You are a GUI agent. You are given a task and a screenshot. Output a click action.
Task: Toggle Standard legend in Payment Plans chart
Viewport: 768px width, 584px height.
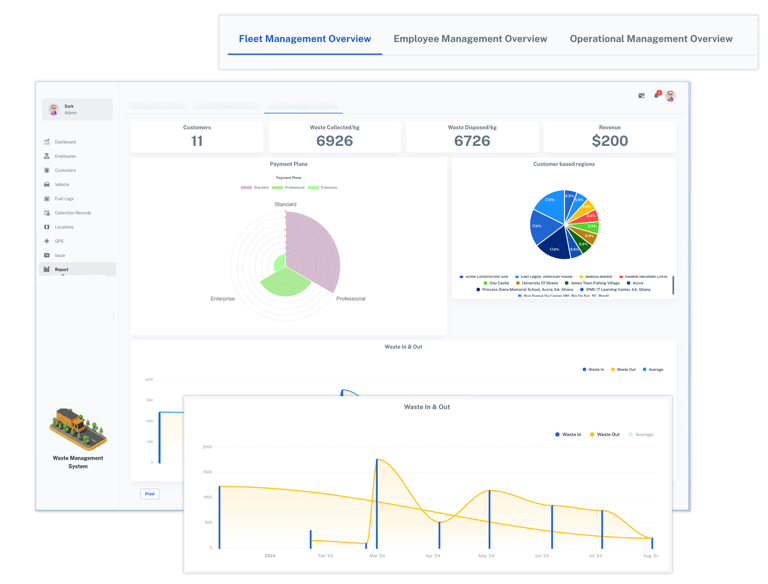click(x=255, y=188)
